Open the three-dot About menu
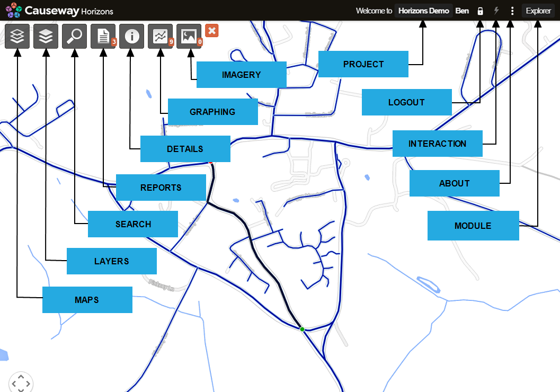This screenshot has height=392, width=560. tap(512, 11)
